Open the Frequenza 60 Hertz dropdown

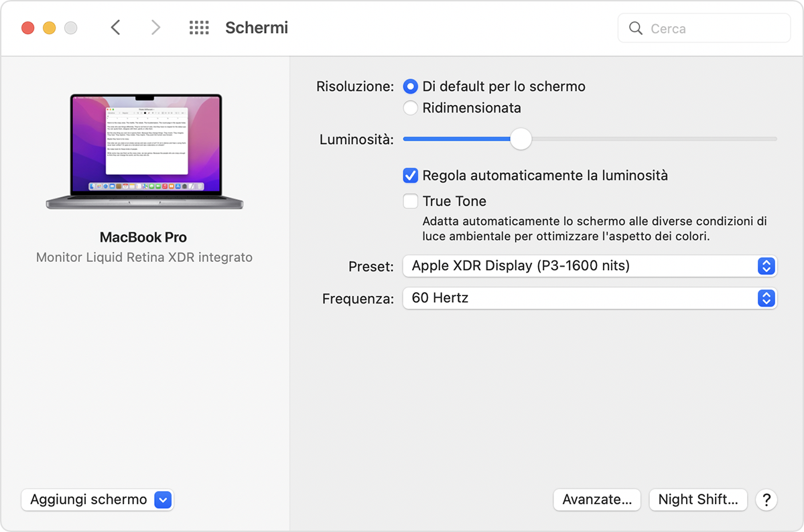pyautogui.click(x=590, y=298)
